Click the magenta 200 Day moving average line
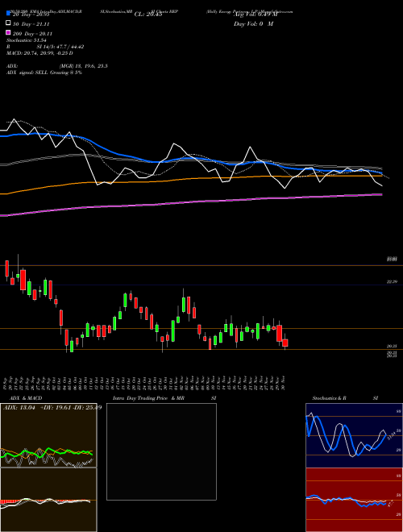This screenshot has width=403, height=532. point(190,202)
